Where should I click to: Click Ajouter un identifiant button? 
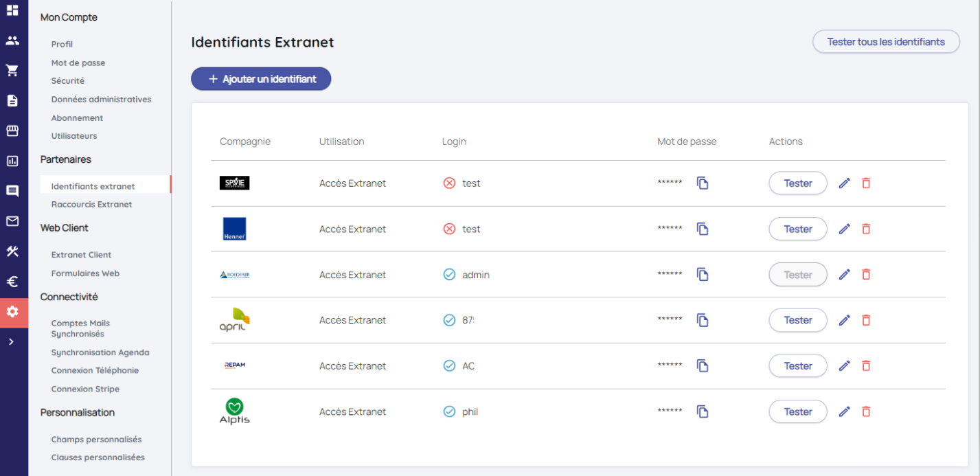pyautogui.click(x=261, y=79)
